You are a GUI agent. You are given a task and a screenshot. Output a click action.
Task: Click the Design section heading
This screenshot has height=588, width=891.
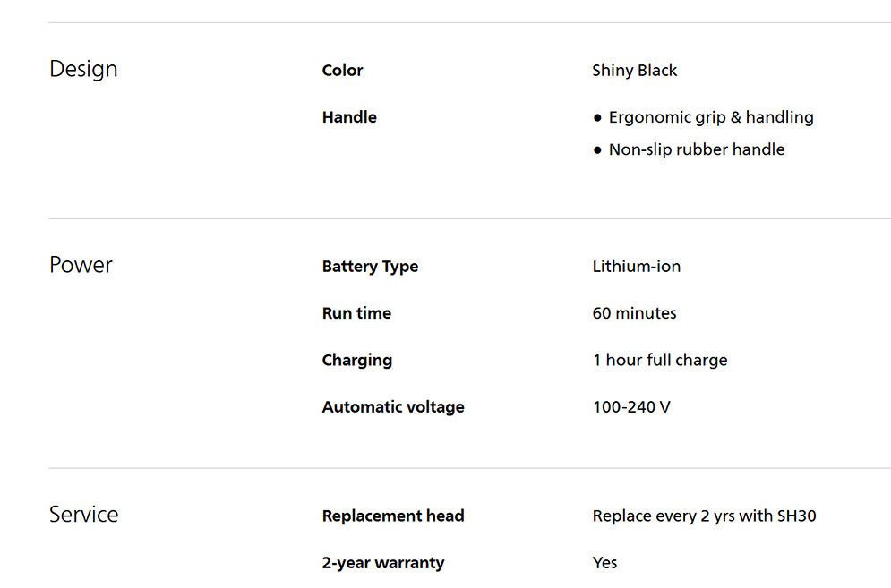coord(83,70)
